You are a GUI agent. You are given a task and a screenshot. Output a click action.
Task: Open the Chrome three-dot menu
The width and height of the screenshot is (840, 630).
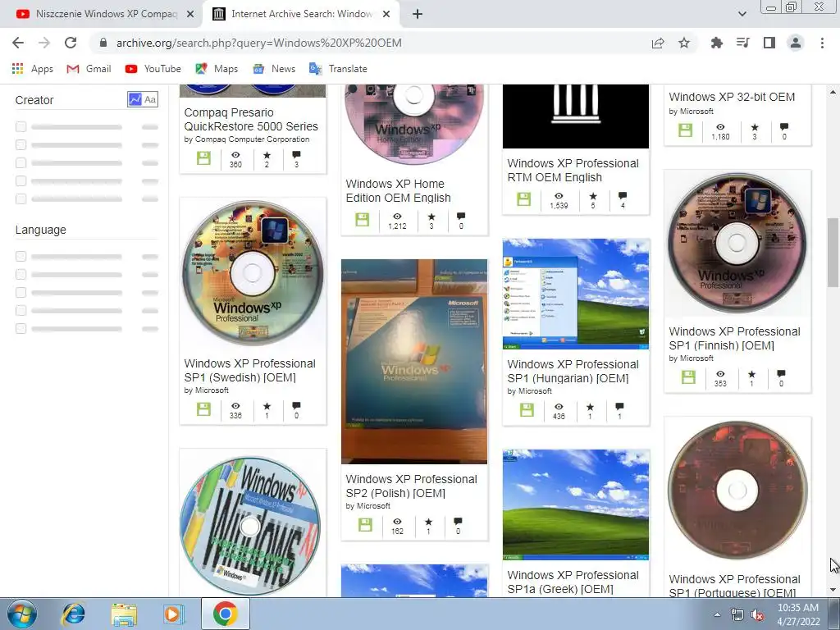(x=822, y=43)
